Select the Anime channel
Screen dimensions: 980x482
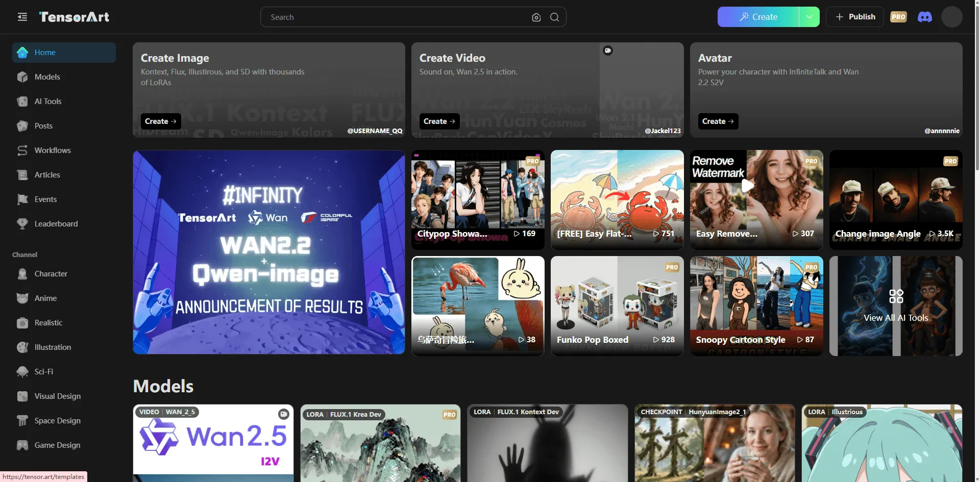point(45,298)
